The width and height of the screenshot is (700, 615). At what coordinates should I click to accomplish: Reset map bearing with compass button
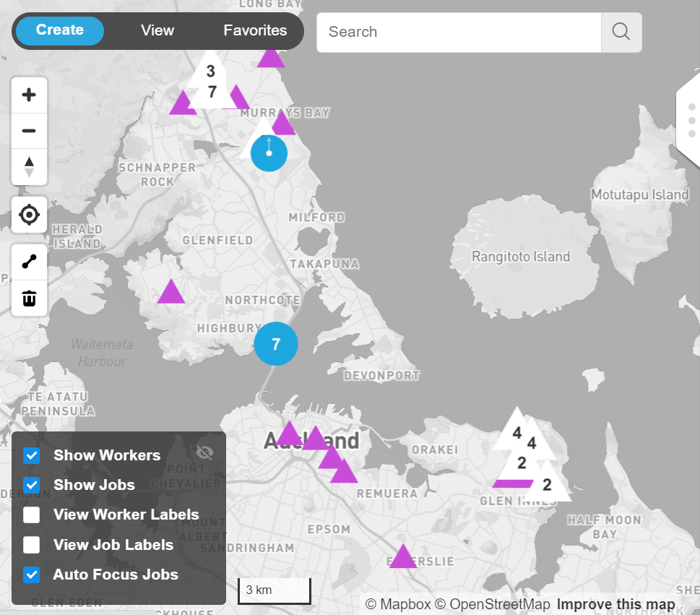pos(30,167)
